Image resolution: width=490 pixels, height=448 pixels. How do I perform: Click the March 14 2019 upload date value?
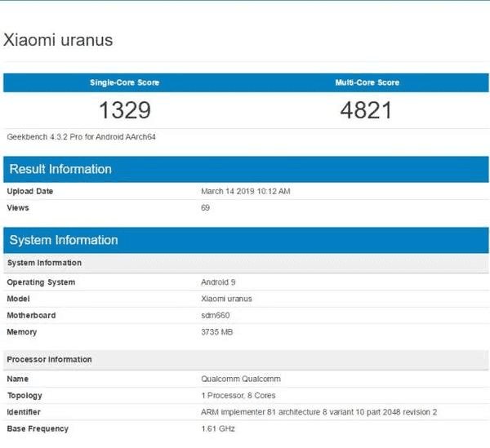245,191
